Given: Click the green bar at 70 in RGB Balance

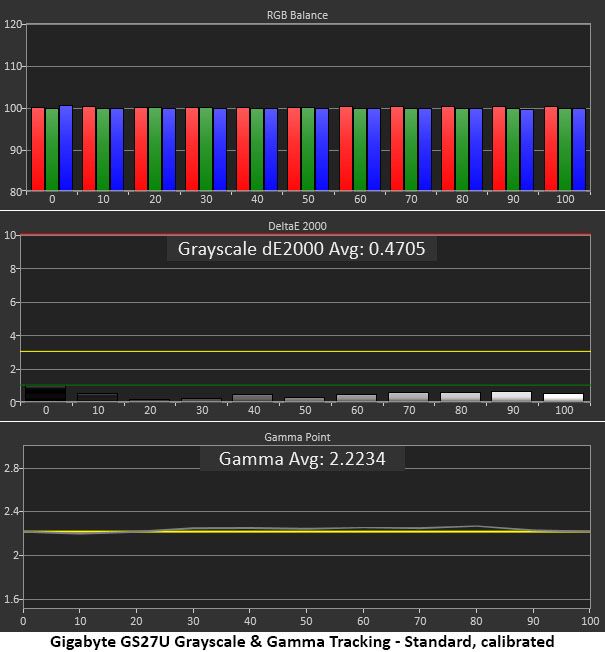Looking at the screenshot, I should tap(411, 150).
